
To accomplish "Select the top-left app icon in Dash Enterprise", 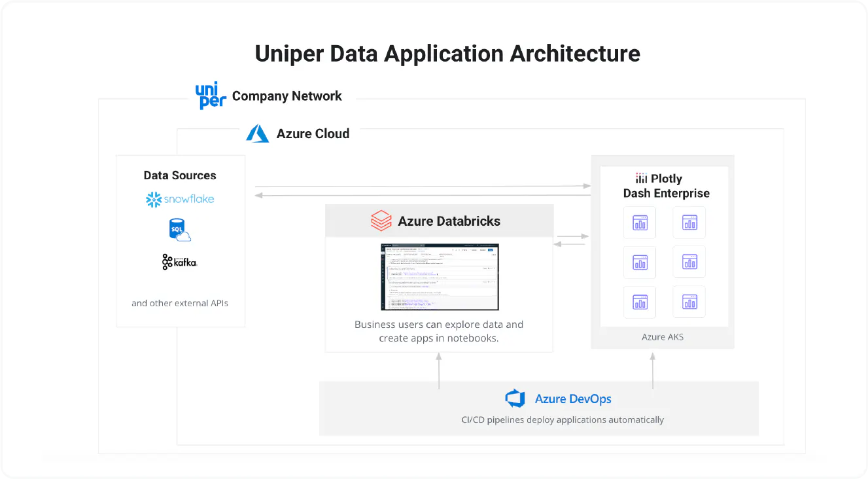I will [640, 222].
